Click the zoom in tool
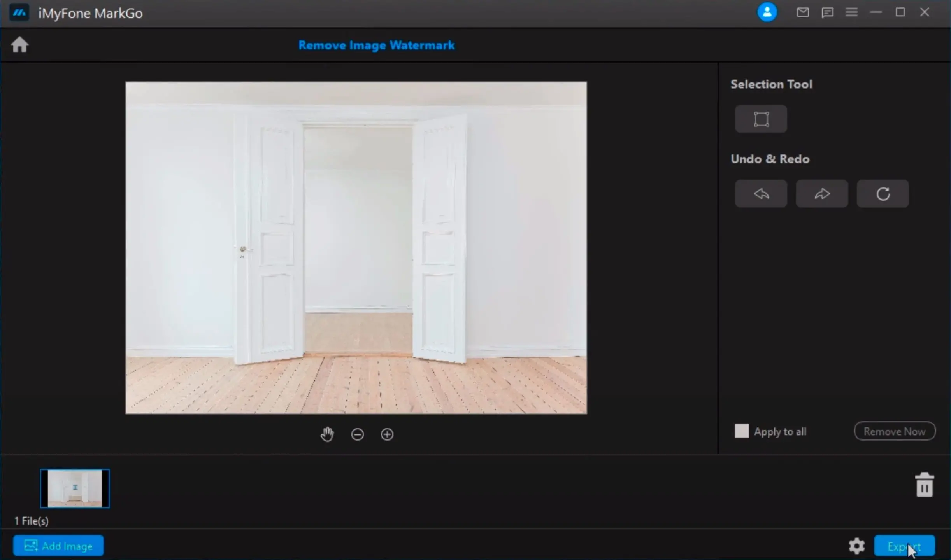 [386, 435]
